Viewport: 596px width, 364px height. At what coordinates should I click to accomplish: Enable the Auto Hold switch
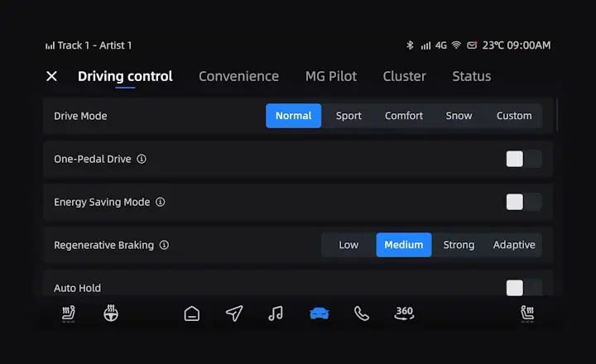pyautogui.click(x=523, y=287)
